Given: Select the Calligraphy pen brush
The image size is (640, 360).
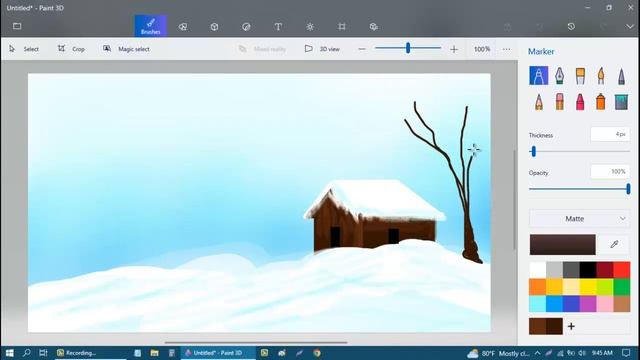Looking at the screenshot, I should tap(560, 76).
